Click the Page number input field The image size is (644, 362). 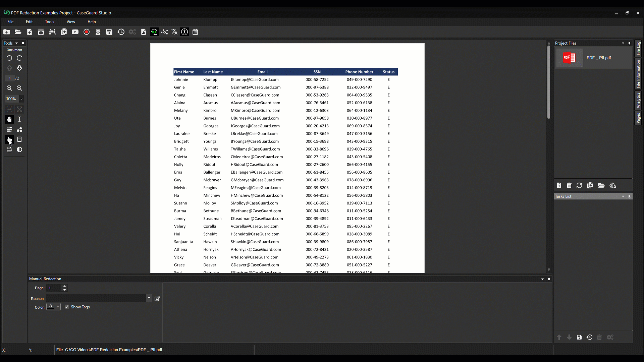click(53, 288)
